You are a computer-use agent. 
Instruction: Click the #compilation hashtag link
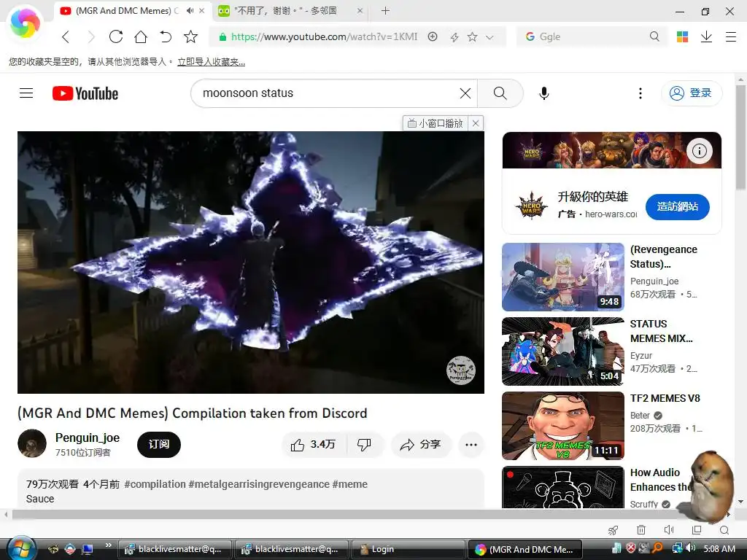point(155,484)
